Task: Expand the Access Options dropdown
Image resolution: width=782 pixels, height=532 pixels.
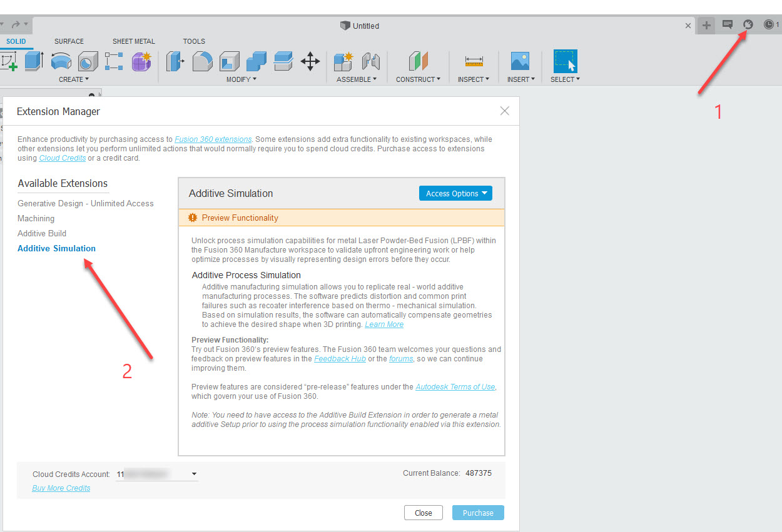Action: point(455,193)
